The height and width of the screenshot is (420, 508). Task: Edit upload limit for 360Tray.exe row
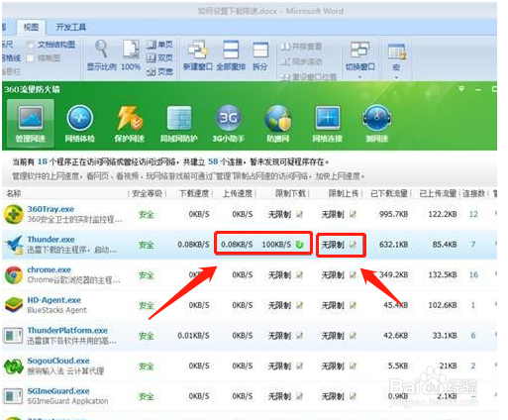[353, 214]
